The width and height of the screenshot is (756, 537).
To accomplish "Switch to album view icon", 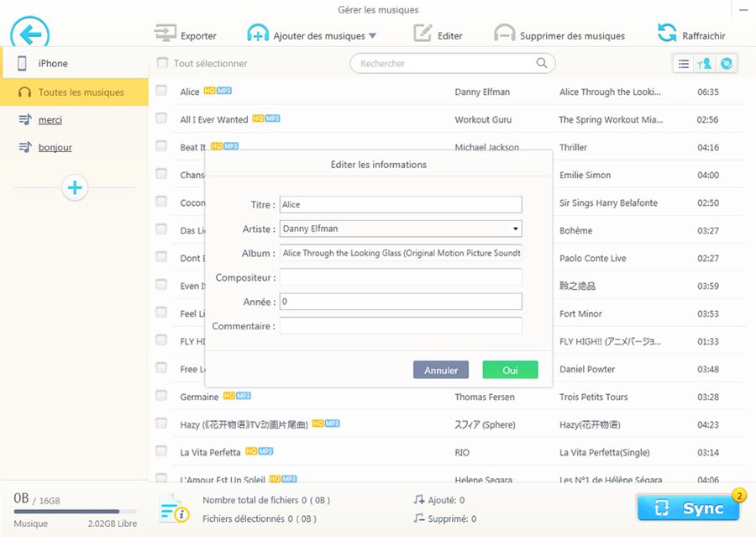I will coord(727,64).
